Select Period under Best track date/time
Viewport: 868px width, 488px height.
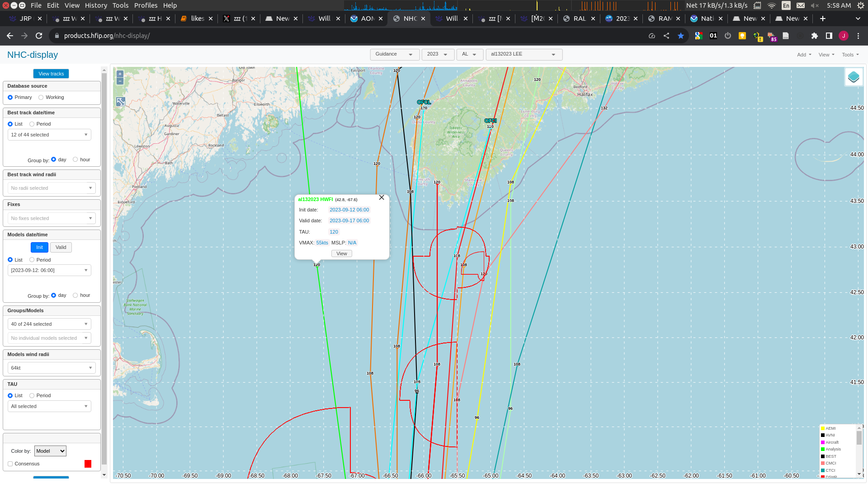click(x=32, y=124)
